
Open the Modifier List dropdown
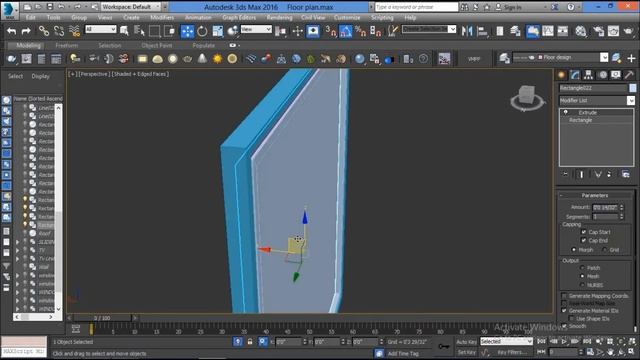point(597,100)
